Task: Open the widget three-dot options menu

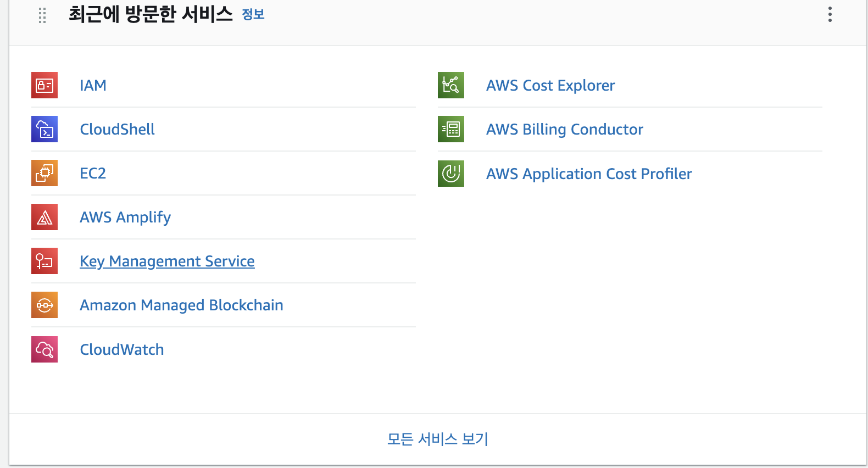Action: coord(830,14)
